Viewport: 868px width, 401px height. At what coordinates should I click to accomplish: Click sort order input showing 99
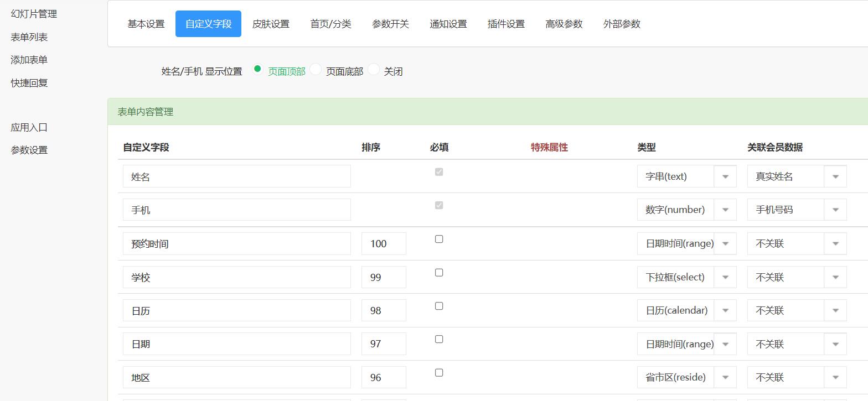pos(384,277)
